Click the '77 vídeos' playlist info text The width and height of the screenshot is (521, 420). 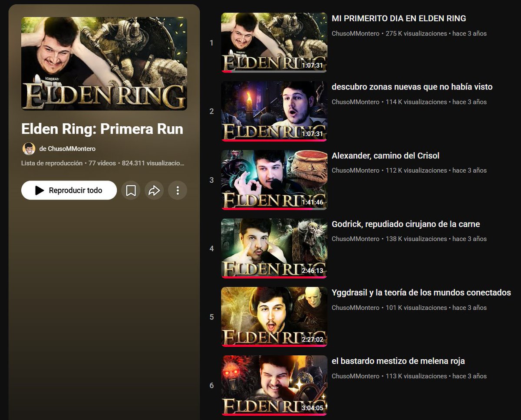click(102, 164)
